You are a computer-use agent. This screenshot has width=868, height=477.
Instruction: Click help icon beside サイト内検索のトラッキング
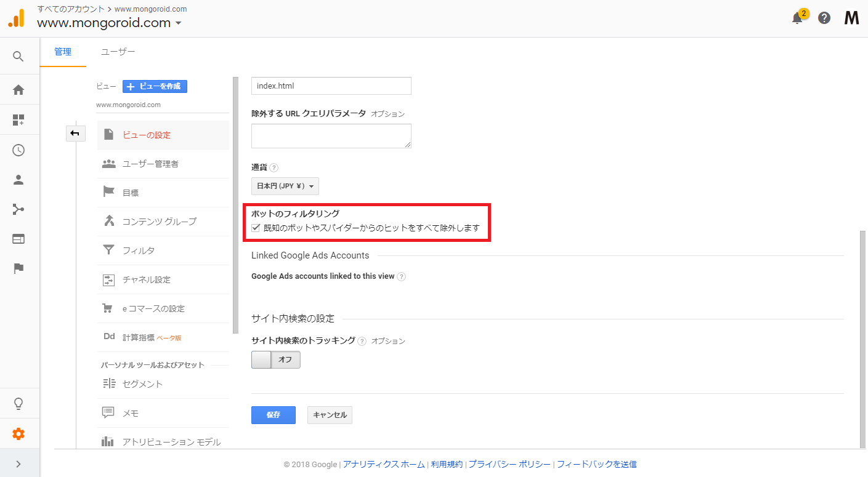pos(362,341)
